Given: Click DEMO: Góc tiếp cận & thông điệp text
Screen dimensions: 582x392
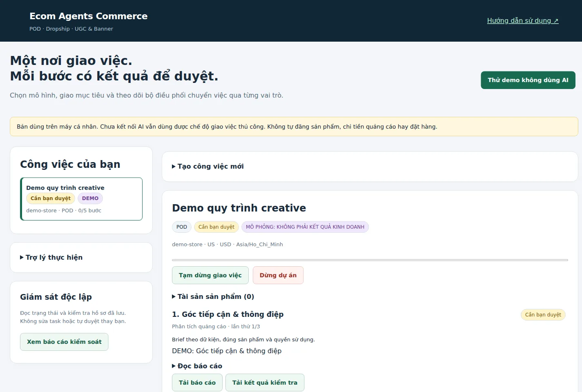Looking at the screenshot, I should [227, 351].
